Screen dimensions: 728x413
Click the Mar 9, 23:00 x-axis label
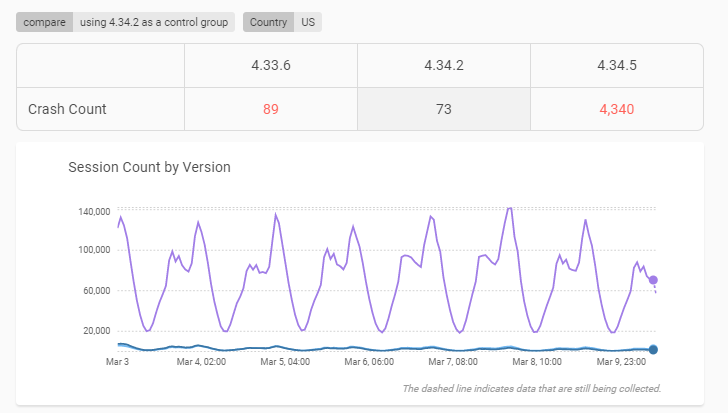tap(621, 361)
